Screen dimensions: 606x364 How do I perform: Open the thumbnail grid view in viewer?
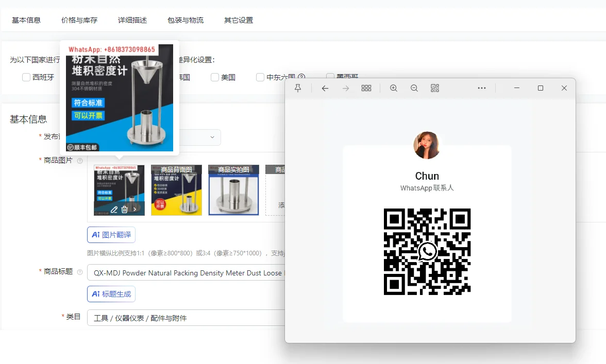366,88
